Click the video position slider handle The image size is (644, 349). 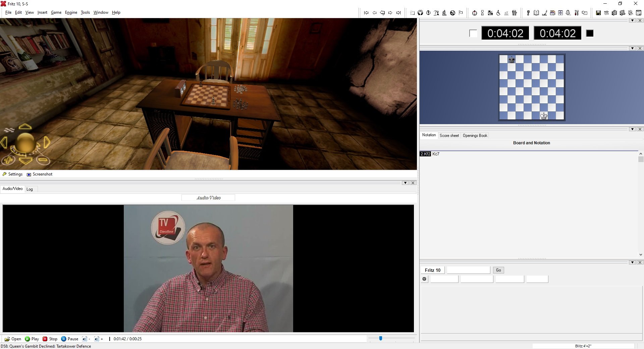click(x=381, y=338)
